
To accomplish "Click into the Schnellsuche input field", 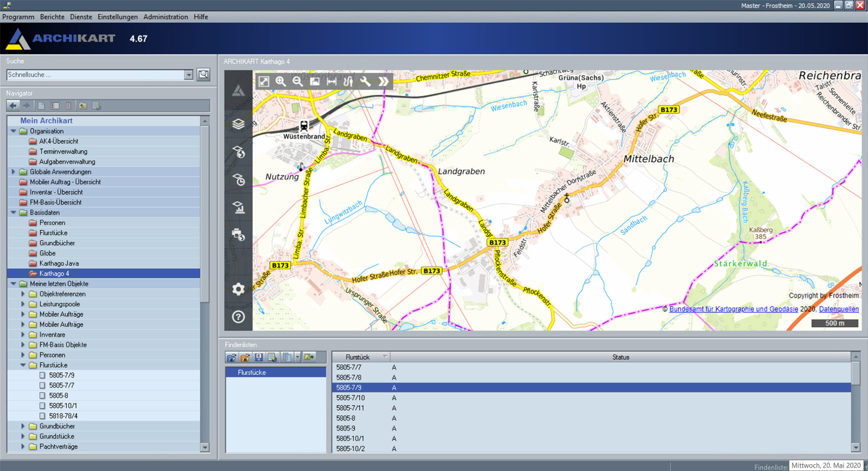I will point(95,74).
